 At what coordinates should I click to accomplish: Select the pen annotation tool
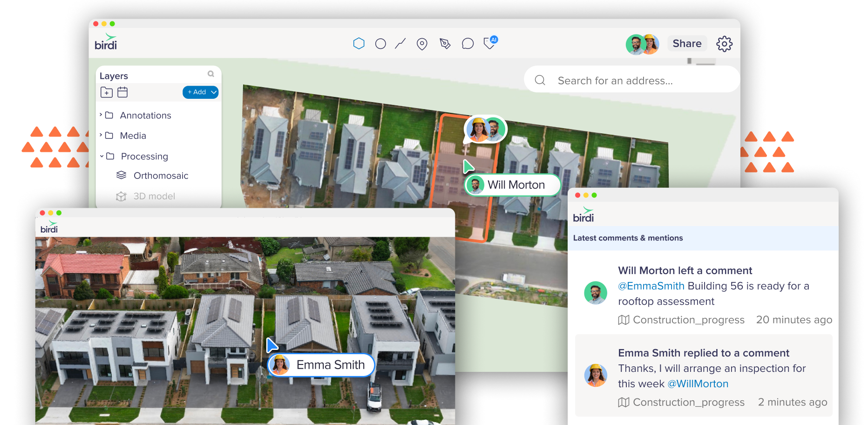click(x=445, y=43)
